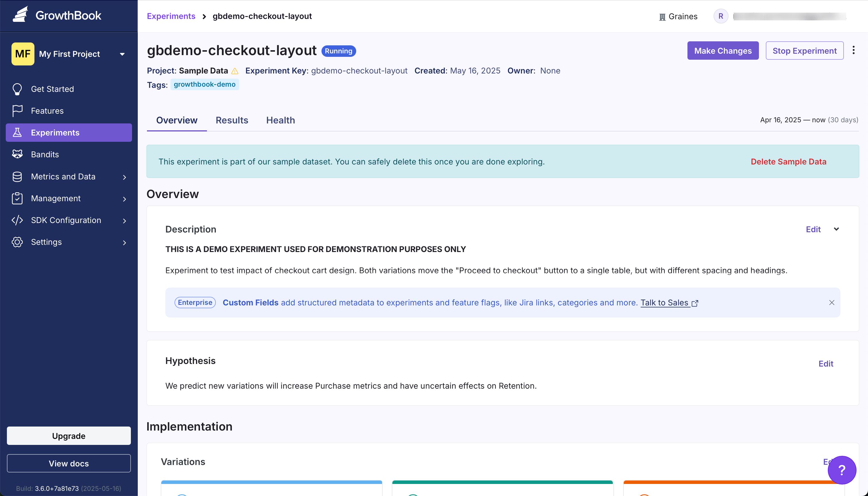The image size is (868, 496).
Task: Select Experiments in the sidebar
Action: [69, 133]
